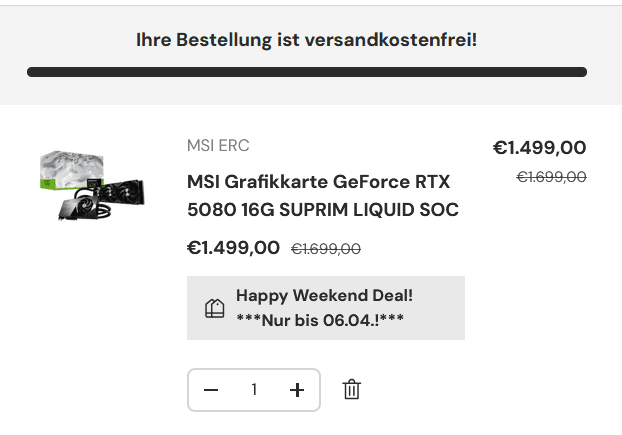Increase quantity with the plus icon

pyautogui.click(x=297, y=390)
